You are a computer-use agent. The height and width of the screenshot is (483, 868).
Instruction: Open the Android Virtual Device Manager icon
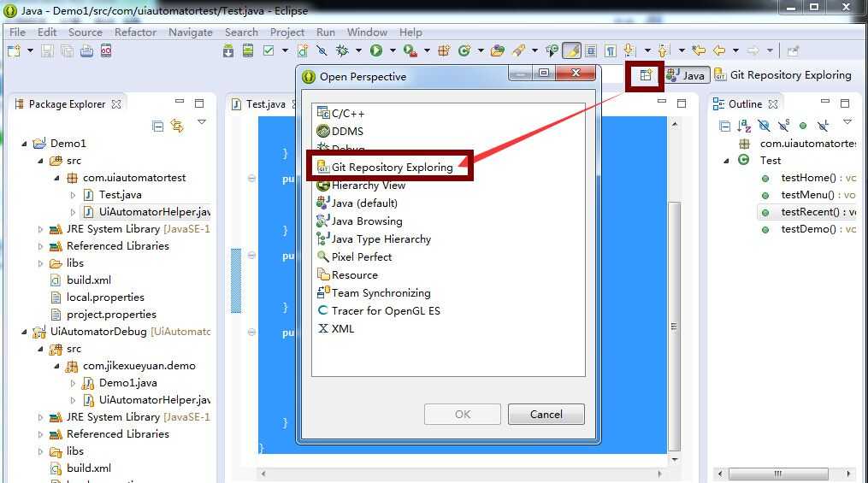[248, 51]
